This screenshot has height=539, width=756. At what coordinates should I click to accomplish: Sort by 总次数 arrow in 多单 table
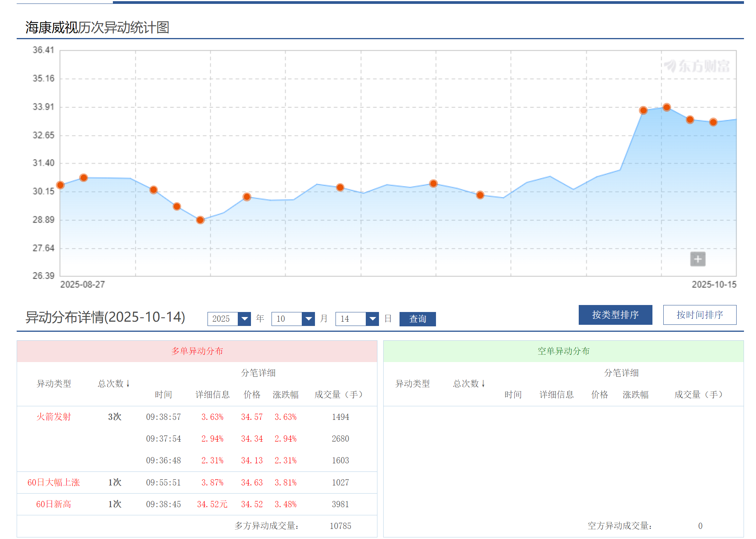(x=128, y=383)
